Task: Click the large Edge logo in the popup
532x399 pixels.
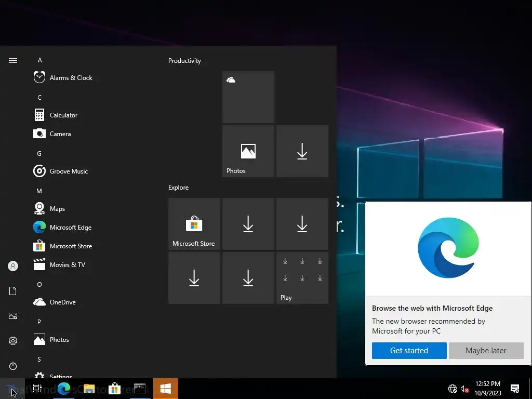Action: 448,248
